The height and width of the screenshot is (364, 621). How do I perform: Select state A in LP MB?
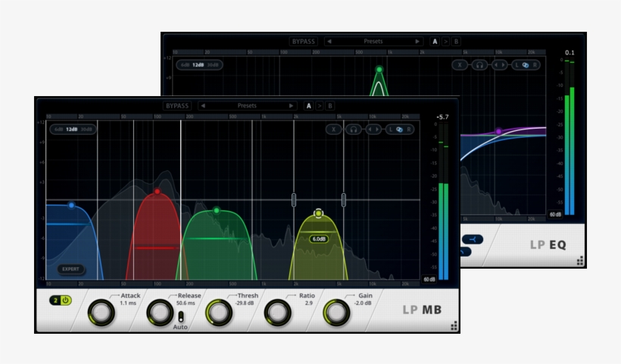tap(308, 106)
